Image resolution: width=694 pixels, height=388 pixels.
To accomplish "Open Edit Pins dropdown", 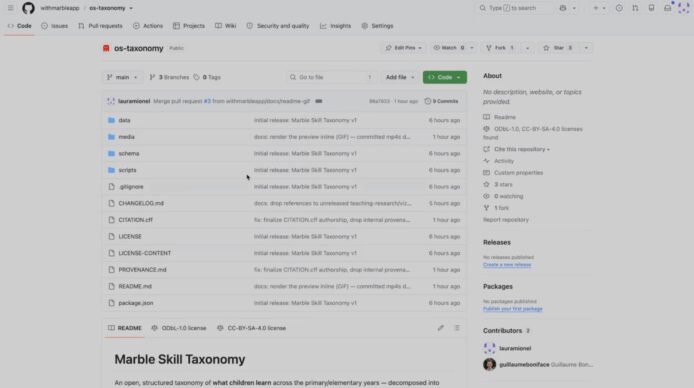I will (x=403, y=48).
